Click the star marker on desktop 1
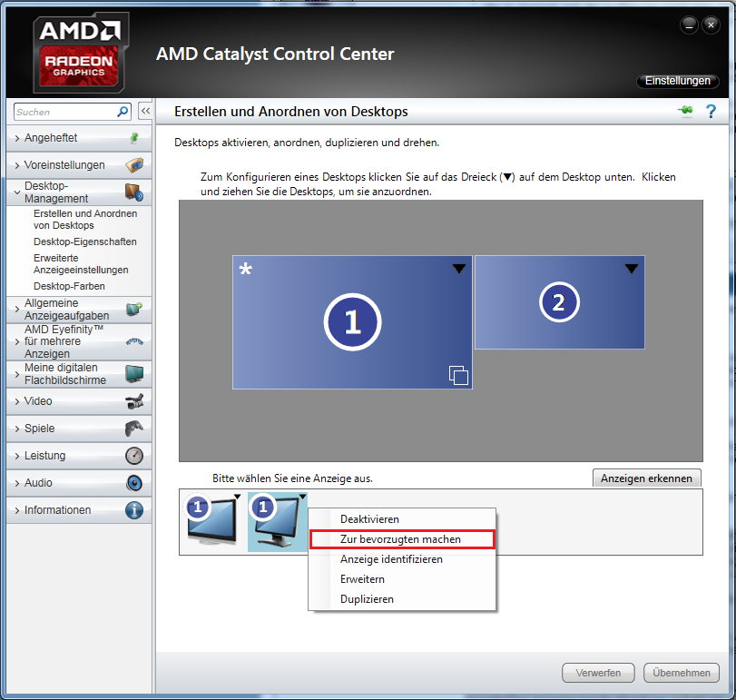The width and height of the screenshot is (736, 700). click(x=246, y=269)
